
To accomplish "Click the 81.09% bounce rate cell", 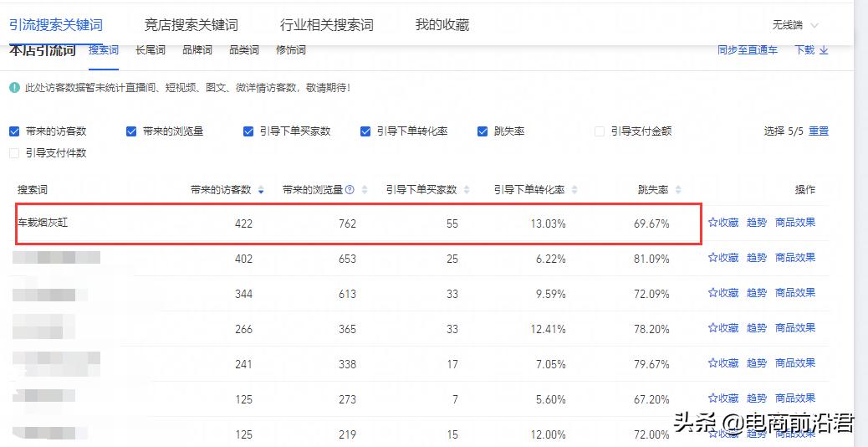I will tap(651, 259).
